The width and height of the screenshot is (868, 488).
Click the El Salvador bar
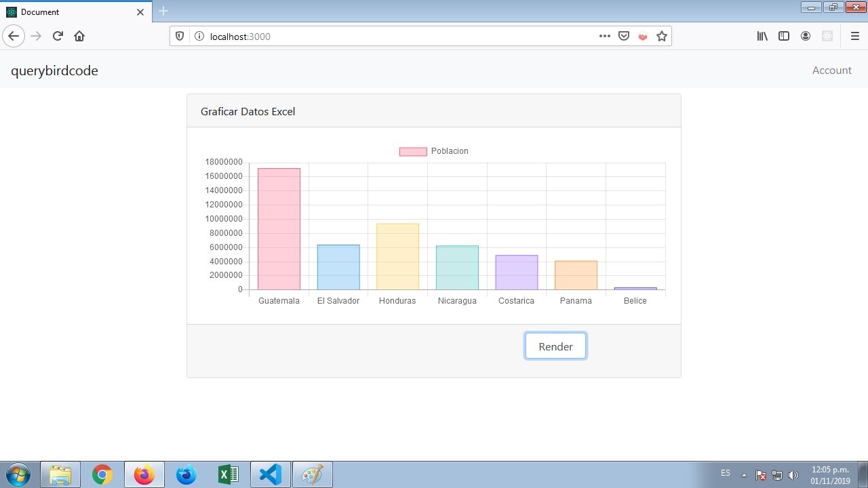[338, 268]
